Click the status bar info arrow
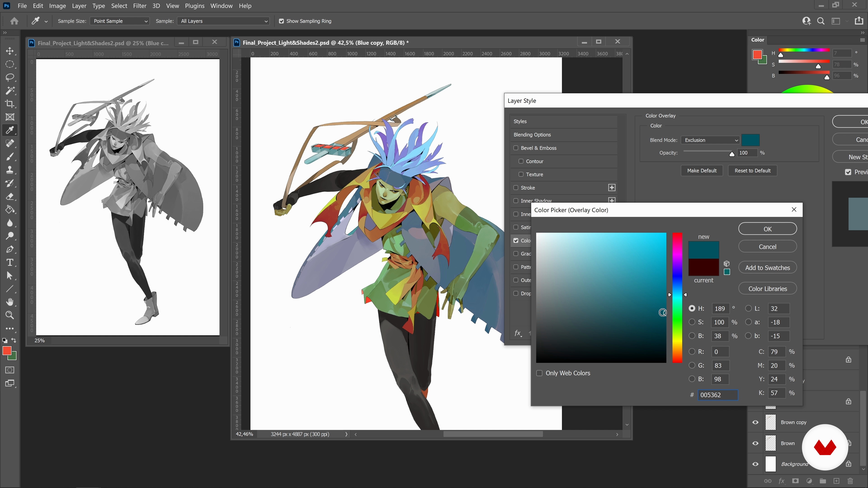 [346, 434]
